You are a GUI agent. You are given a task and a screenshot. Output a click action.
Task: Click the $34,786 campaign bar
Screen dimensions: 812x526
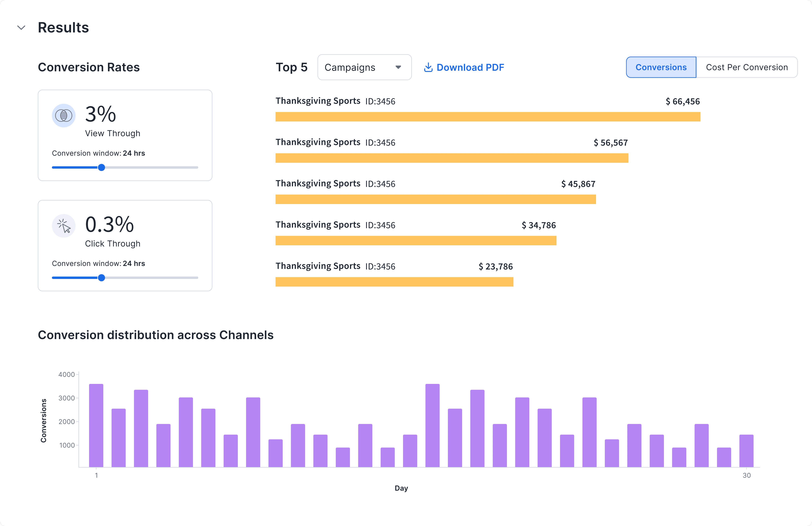coord(416,241)
